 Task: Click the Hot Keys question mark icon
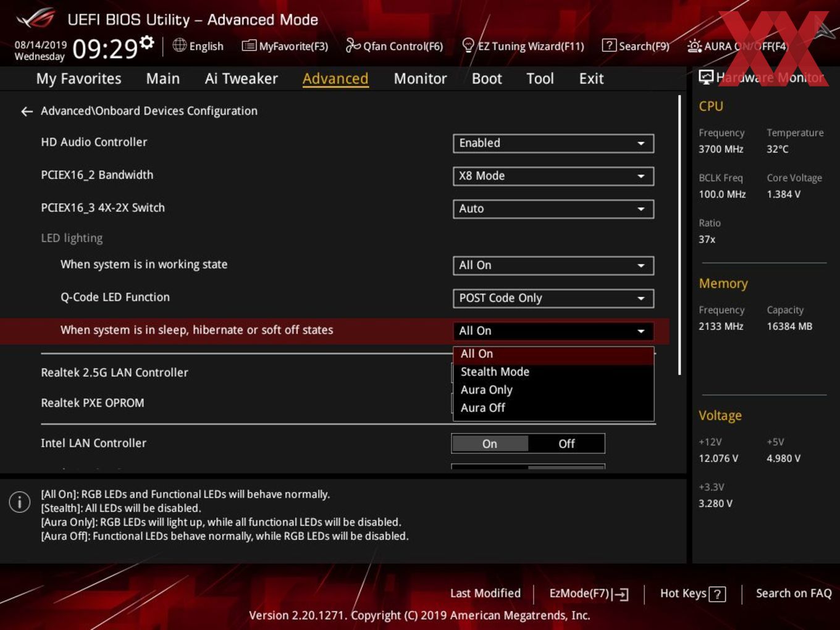click(x=717, y=594)
